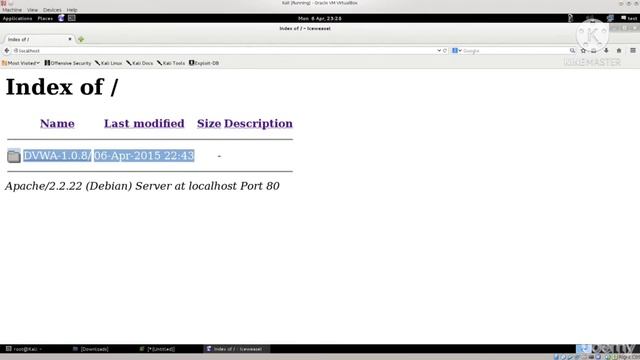The height and width of the screenshot is (360, 640).
Task: Open the Kali Linux bookmark
Action: [109, 63]
